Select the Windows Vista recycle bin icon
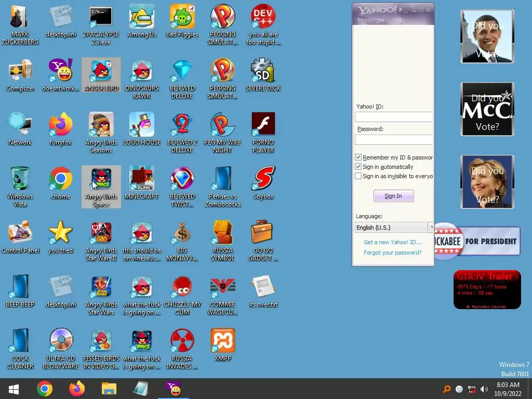Viewport: 532px width, 399px height. [x=20, y=187]
